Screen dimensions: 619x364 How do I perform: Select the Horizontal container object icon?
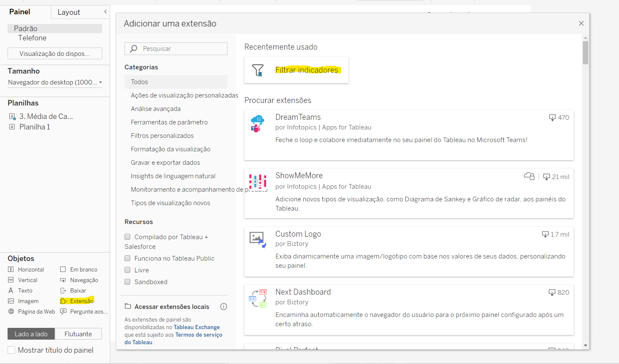11,269
